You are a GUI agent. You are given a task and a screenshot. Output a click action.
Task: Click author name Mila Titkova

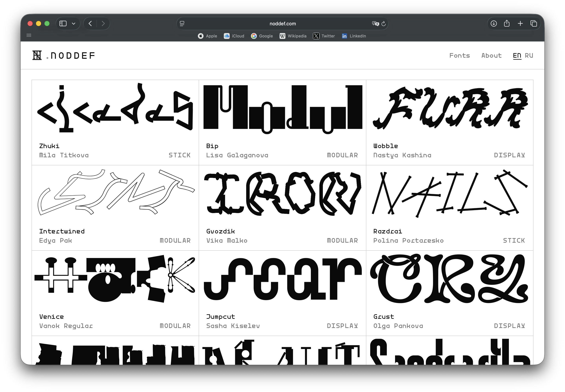[x=64, y=155]
